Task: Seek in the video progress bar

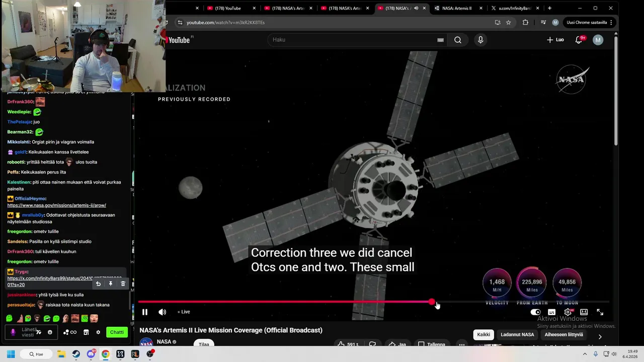Action: 374,302
